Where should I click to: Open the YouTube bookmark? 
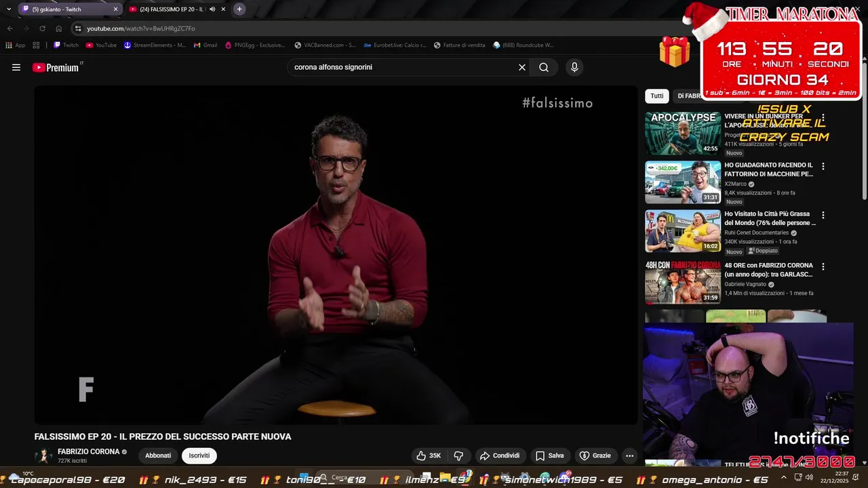tap(101, 45)
